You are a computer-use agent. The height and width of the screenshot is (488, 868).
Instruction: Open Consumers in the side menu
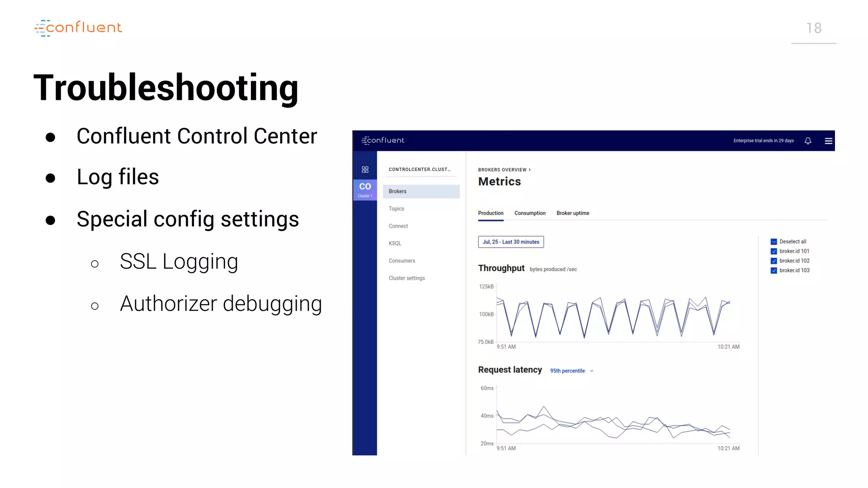pos(402,261)
